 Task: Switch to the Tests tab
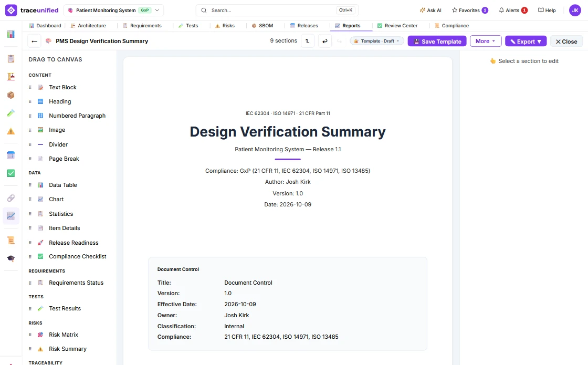coord(188,26)
